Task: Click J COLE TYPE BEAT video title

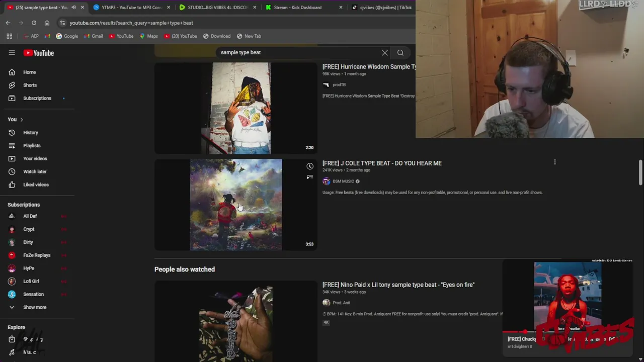Action: (382, 163)
